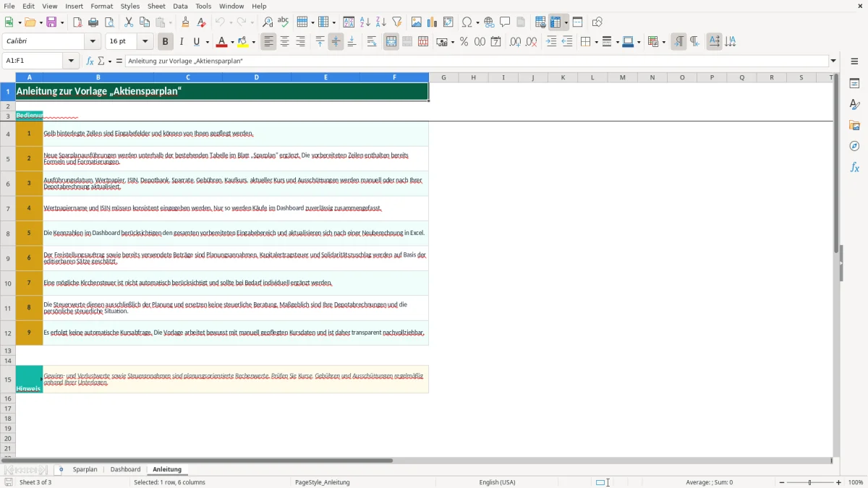Open the Function Wizard
The width and height of the screenshot is (868, 488).
click(90, 61)
